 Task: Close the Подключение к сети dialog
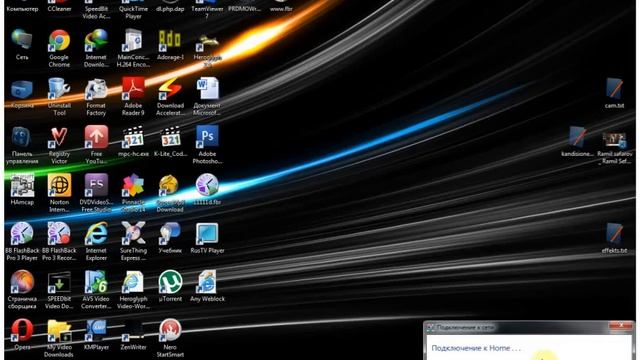point(621,326)
